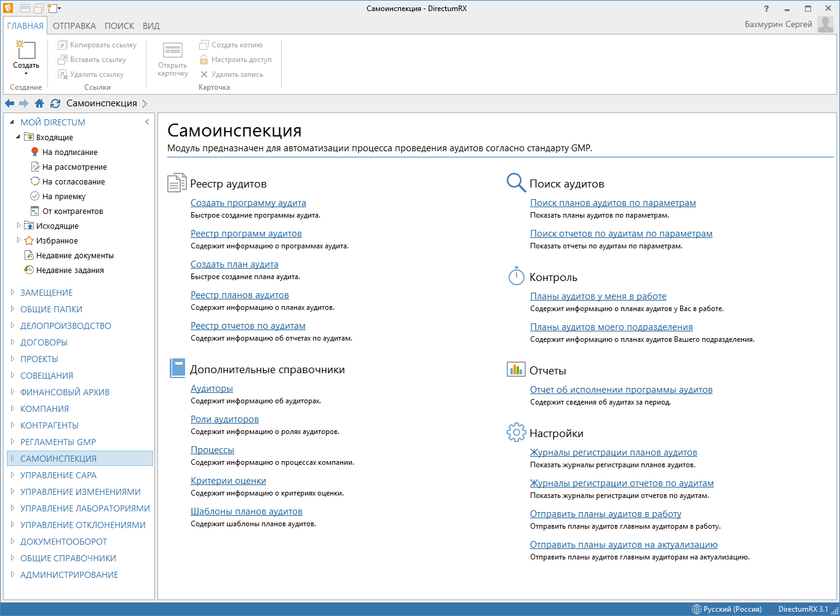Switch to the ПОИСК ribbon tab
Viewport: 840px width, 616px height.
pyautogui.click(x=119, y=26)
